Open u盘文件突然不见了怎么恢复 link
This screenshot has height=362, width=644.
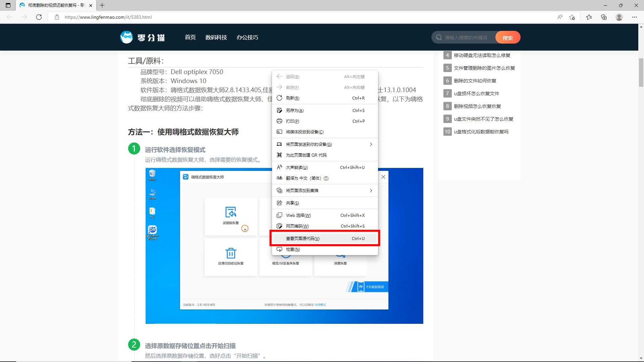(x=483, y=119)
